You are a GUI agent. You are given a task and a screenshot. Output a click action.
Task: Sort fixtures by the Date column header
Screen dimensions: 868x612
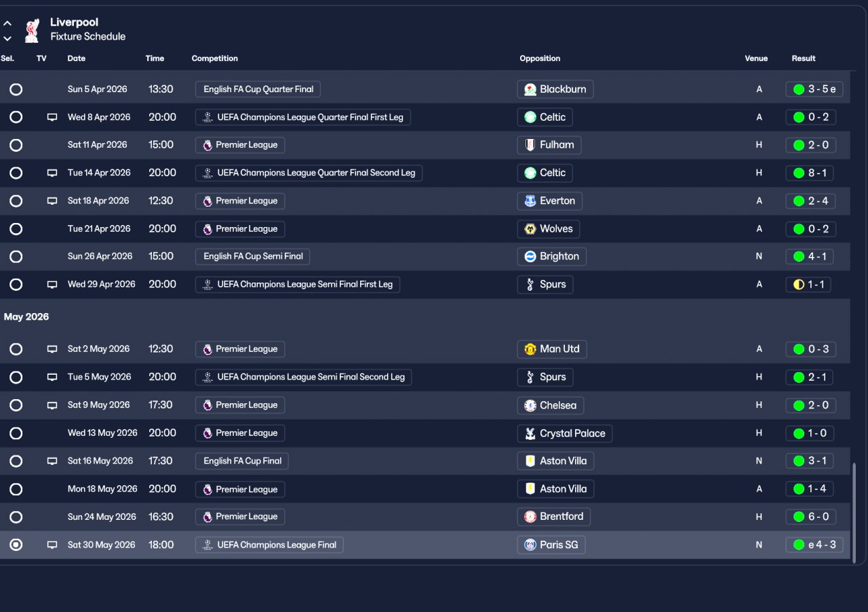(77, 58)
